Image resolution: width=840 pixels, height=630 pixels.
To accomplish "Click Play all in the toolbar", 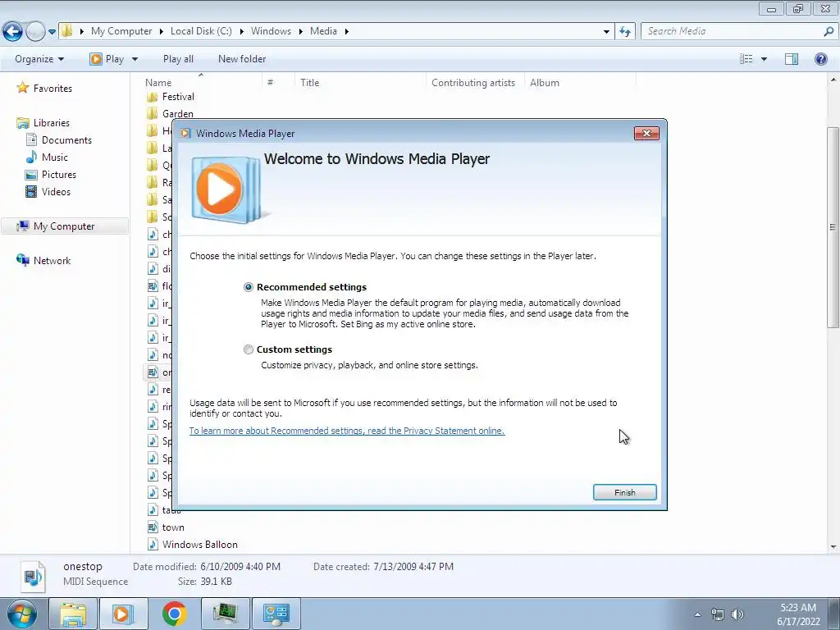I will tap(178, 59).
